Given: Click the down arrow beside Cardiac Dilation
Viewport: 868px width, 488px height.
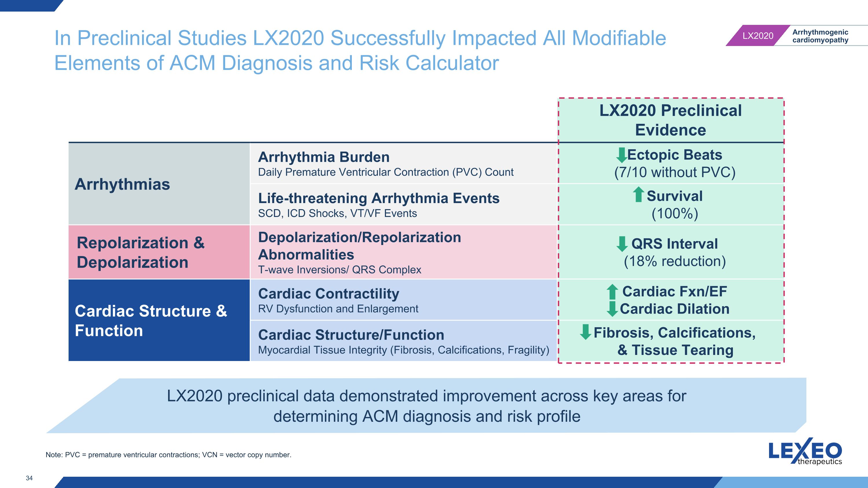Looking at the screenshot, I should [x=612, y=309].
